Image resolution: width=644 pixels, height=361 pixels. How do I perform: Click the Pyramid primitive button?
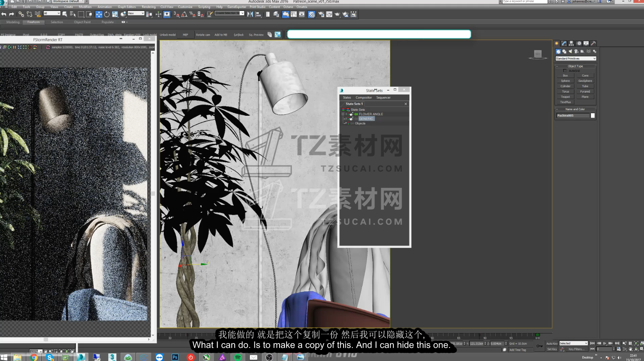(585, 91)
